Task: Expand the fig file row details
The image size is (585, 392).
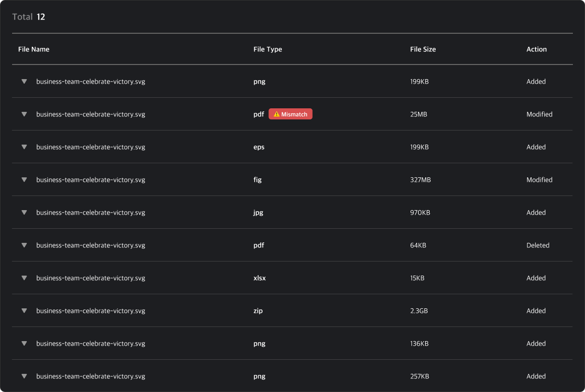Action: (24, 179)
